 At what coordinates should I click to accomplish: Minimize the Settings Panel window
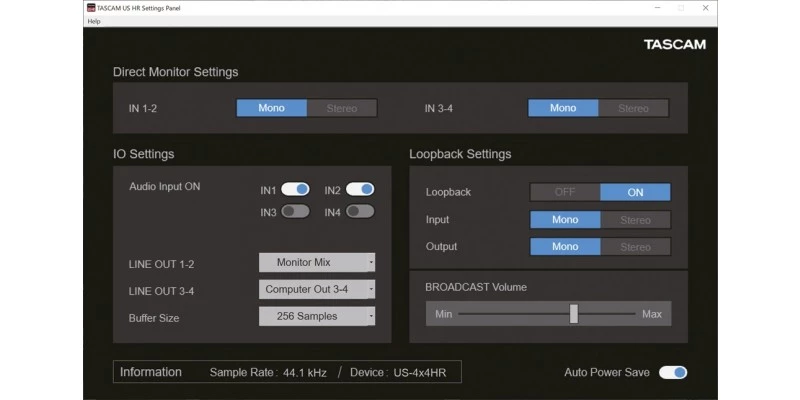(x=655, y=7)
